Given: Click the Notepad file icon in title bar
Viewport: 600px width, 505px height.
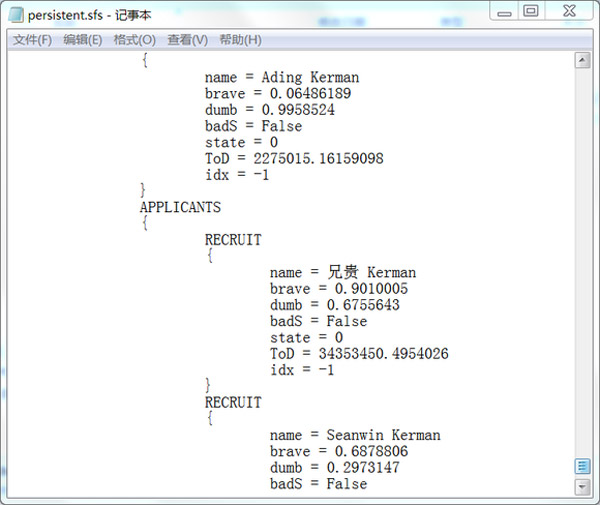Looking at the screenshot, I should click(16, 15).
